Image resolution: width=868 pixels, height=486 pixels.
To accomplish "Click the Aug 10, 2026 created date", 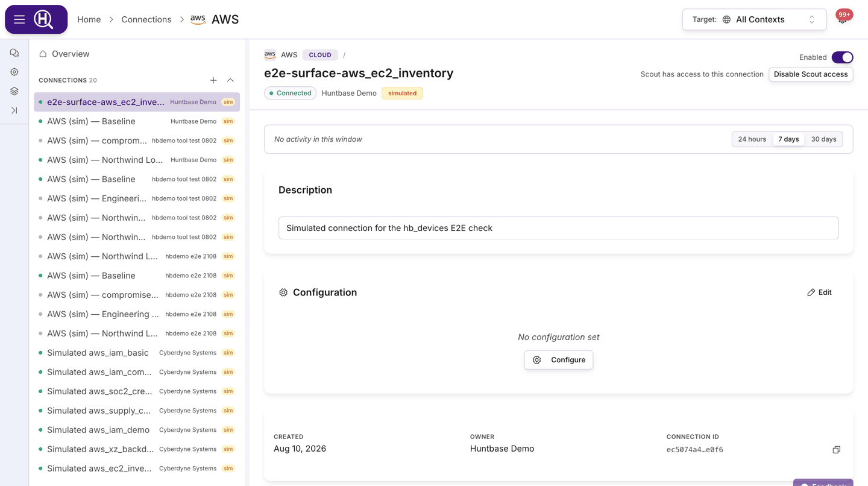I will 300,449.
